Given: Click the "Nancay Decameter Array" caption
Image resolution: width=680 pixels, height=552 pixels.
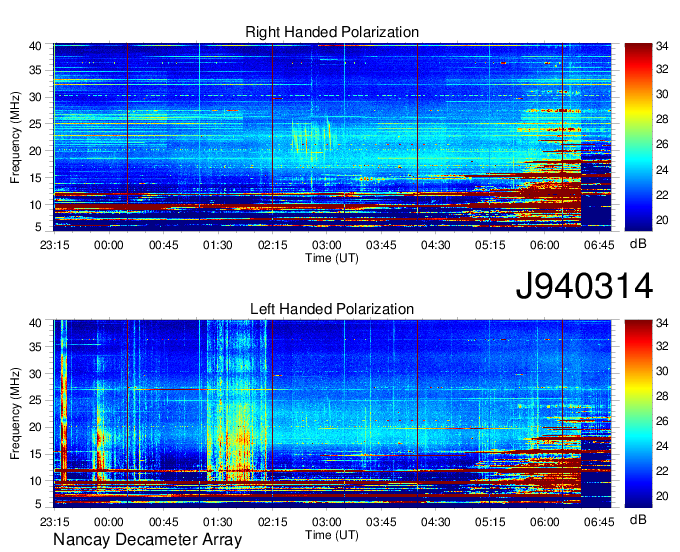Looking at the screenshot, I should [x=147, y=540].
